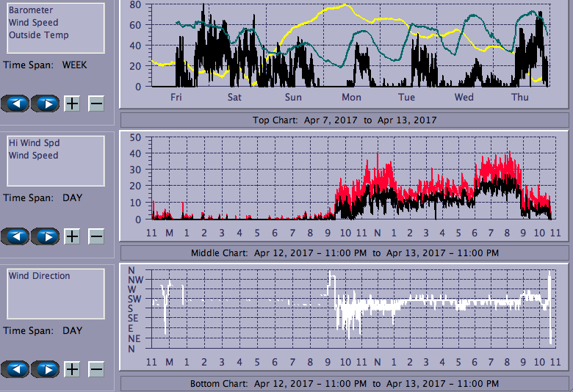The image size is (573, 392).
Task: Click the bottom chart's minus button
Action: point(96,369)
